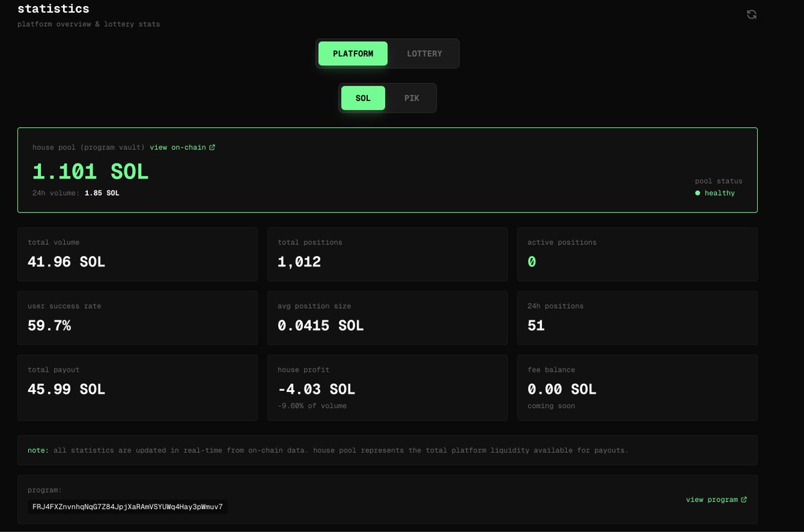Click the refresh icon at top right

click(x=752, y=15)
